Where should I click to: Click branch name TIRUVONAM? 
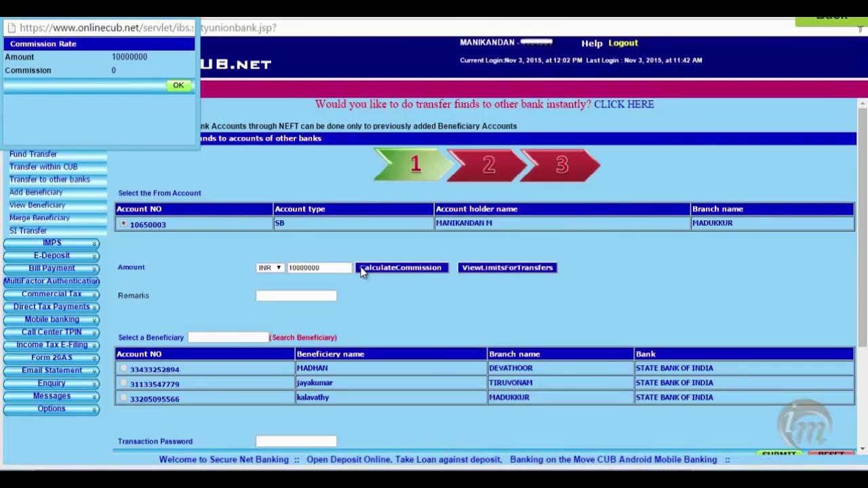click(x=511, y=383)
